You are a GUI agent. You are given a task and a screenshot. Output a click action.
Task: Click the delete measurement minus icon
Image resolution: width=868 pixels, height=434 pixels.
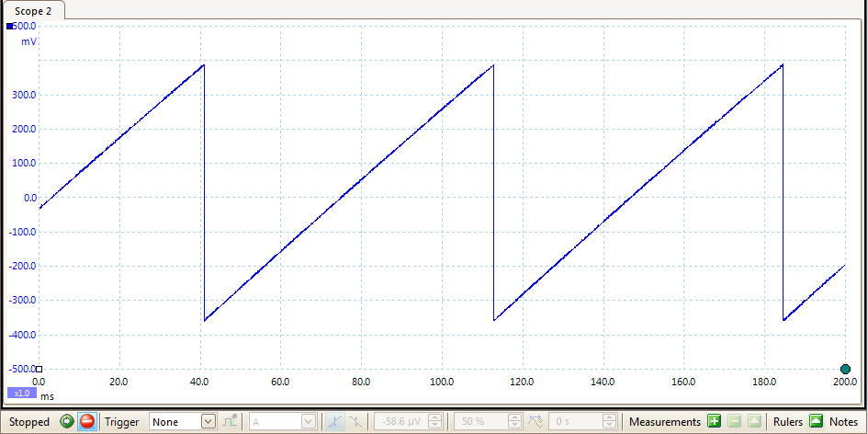(x=734, y=422)
